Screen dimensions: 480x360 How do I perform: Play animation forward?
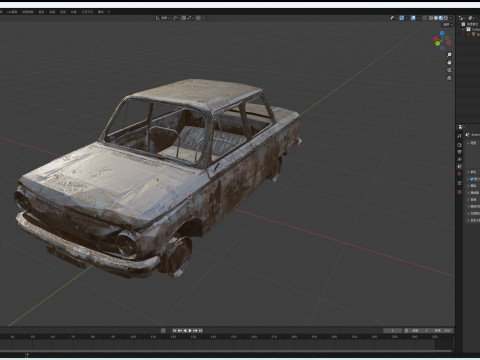click(x=190, y=331)
